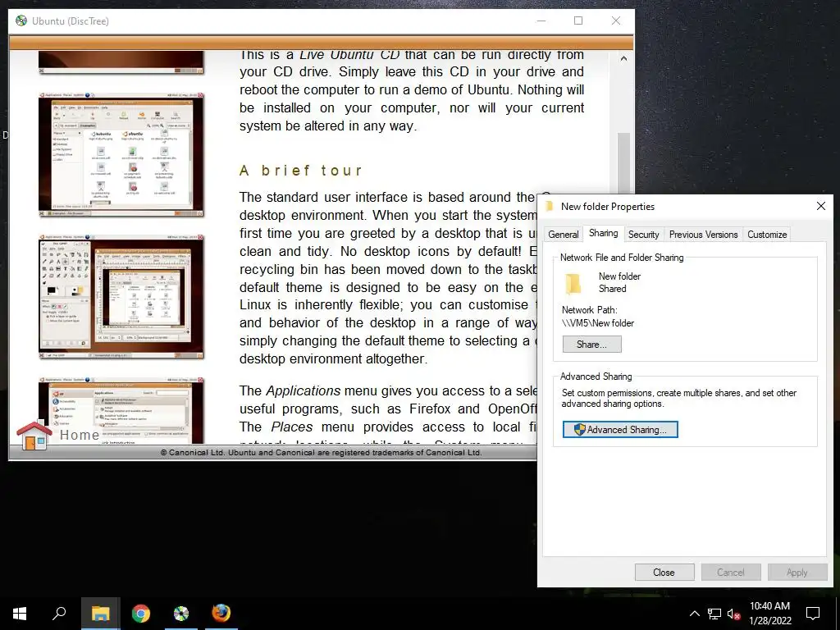This screenshot has width=840, height=630.
Task: Click the folder icon in Properties title bar
Action: coord(549,207)
